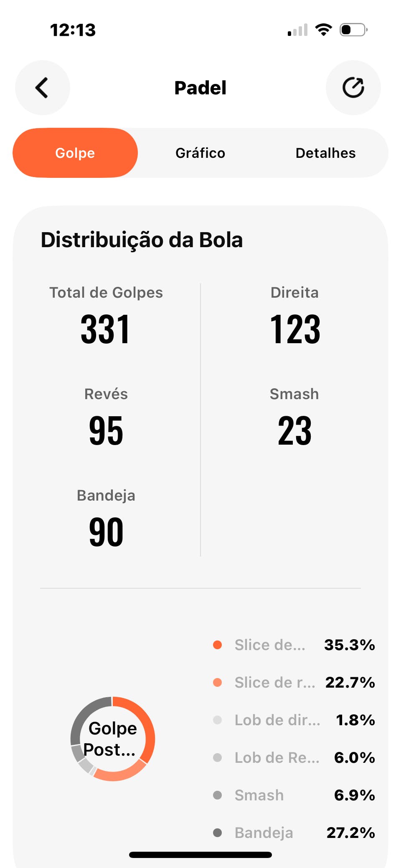Tap the dark gray Bandeja legend dot
The height and width of the screenshot is (868, 401).
(217, 833)
